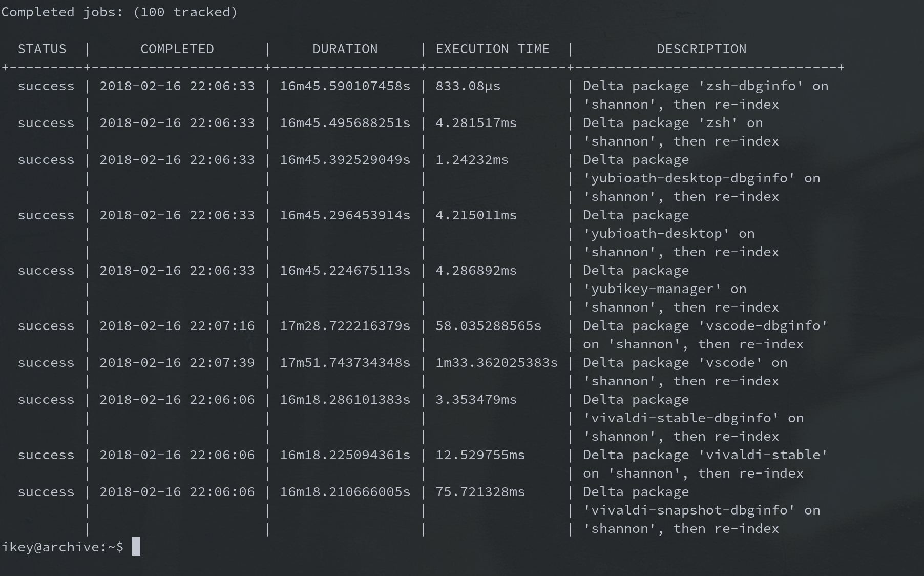This screenshot has width=924, height=576.
Task: Click execution time 4.215011ms
Action: (x=476, y=215)
